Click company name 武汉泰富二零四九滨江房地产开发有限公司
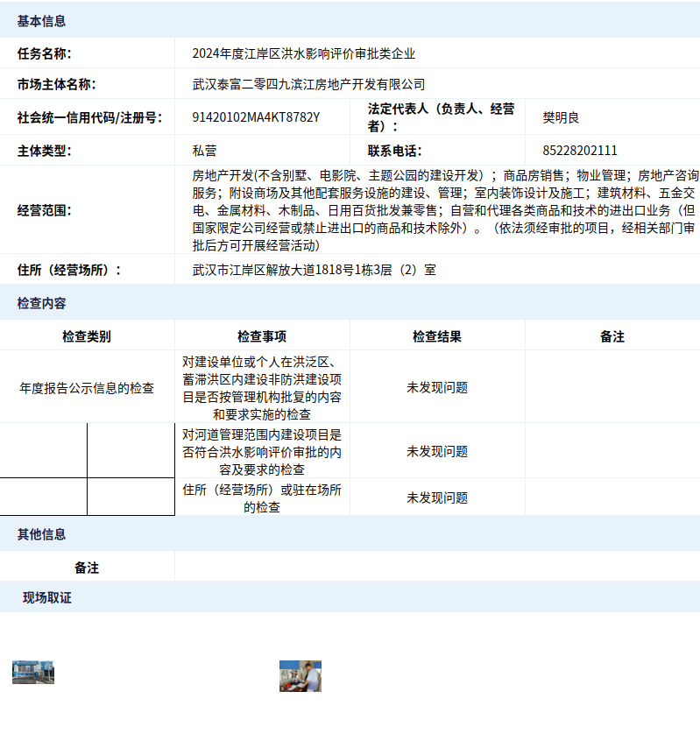The width and height of the screenshot is (700, 741). pos(308,85)
